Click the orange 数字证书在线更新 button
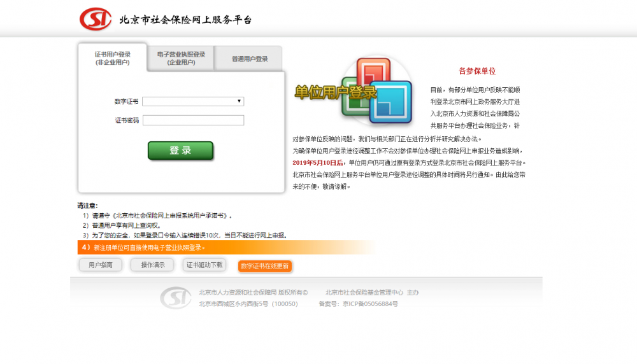This screenshot has width=637, height=364. [x=265, y=266]
